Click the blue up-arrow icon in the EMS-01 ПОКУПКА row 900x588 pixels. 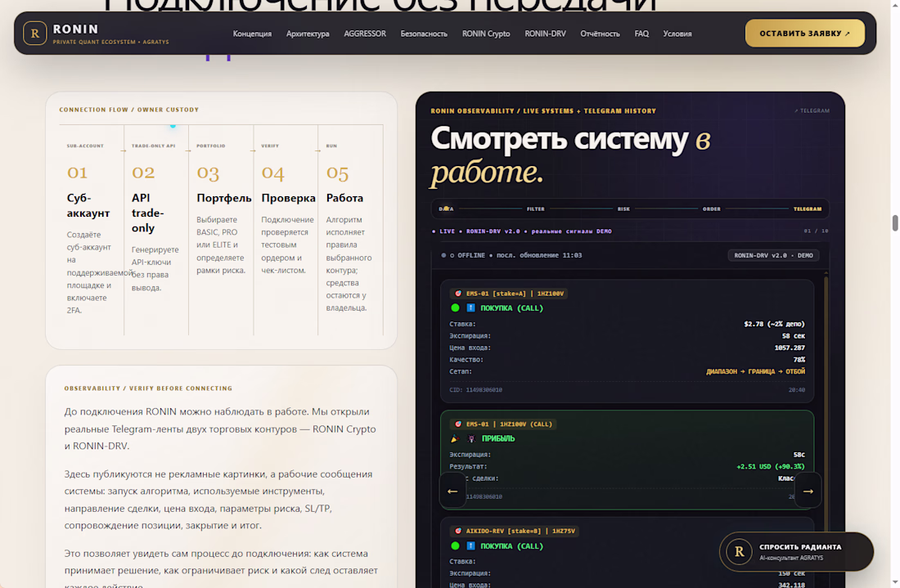tap(470, 308)
